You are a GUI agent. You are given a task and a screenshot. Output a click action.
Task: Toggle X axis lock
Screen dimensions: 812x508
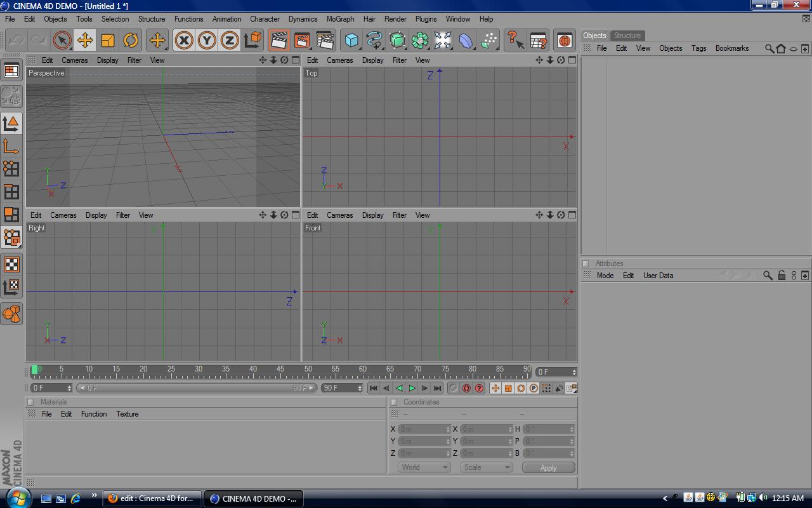pos(184,41)
